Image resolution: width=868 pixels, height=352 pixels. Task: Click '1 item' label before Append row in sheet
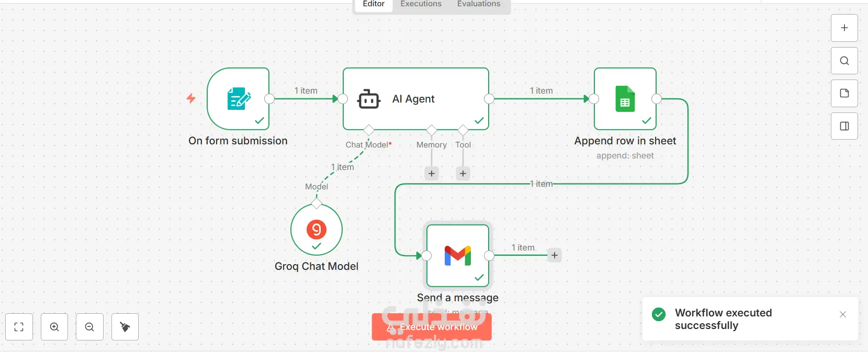coord(542,90)
